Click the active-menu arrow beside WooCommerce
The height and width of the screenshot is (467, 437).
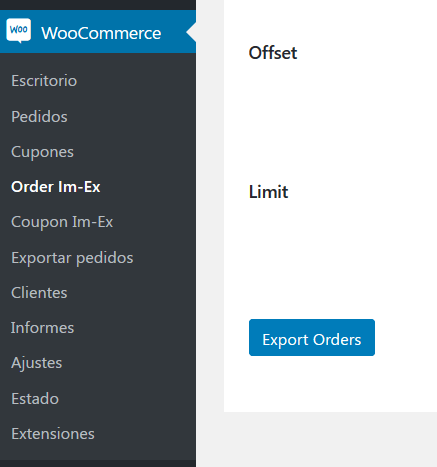coord(191,32)
